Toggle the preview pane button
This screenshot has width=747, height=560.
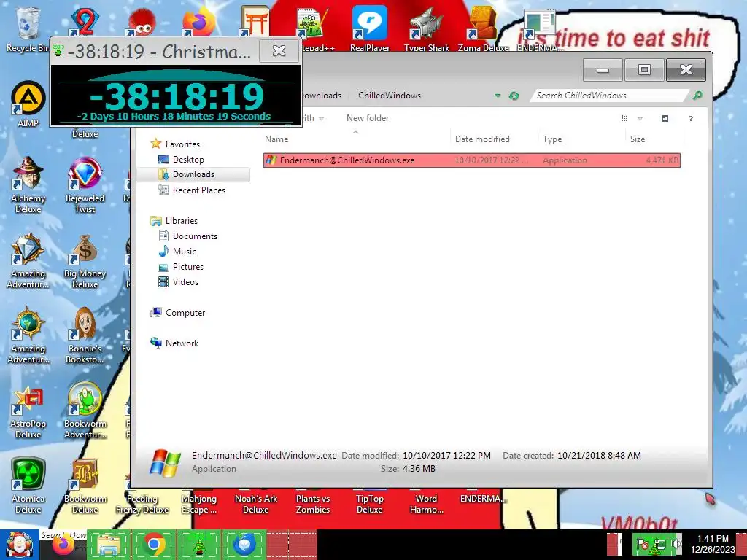pos(665,119)
